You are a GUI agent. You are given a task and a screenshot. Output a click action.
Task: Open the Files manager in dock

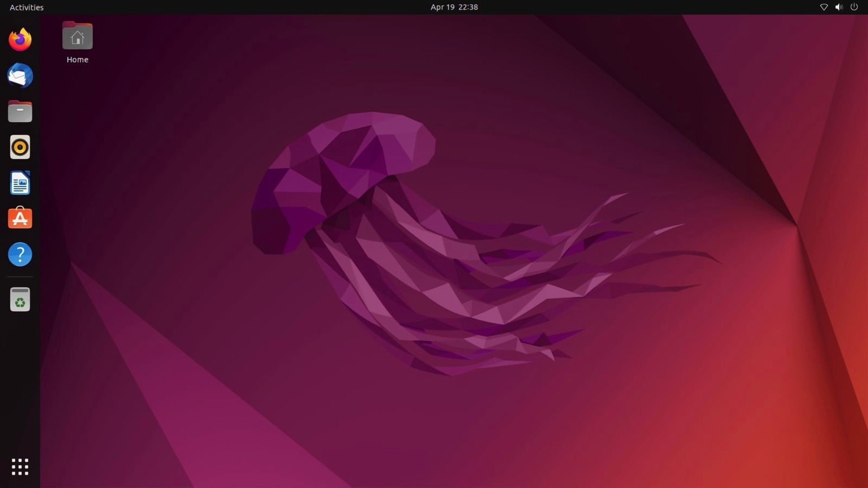[x=20, y=111]
